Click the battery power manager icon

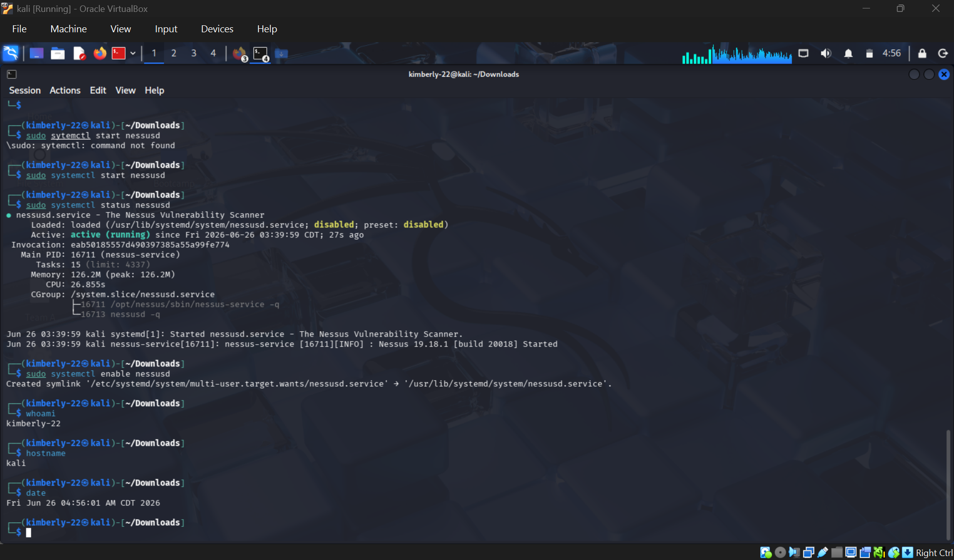tap(869, 54)
